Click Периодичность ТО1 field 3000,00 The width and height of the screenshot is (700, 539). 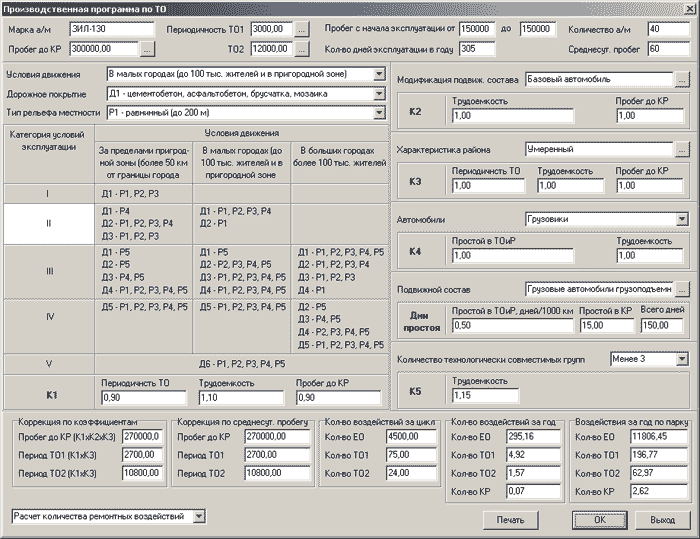coord(271,29)
